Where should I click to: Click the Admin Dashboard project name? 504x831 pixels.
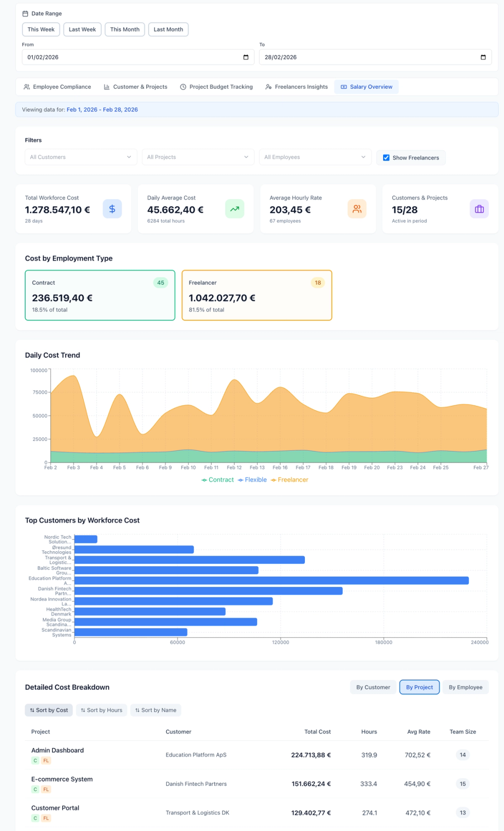[57, 750]
